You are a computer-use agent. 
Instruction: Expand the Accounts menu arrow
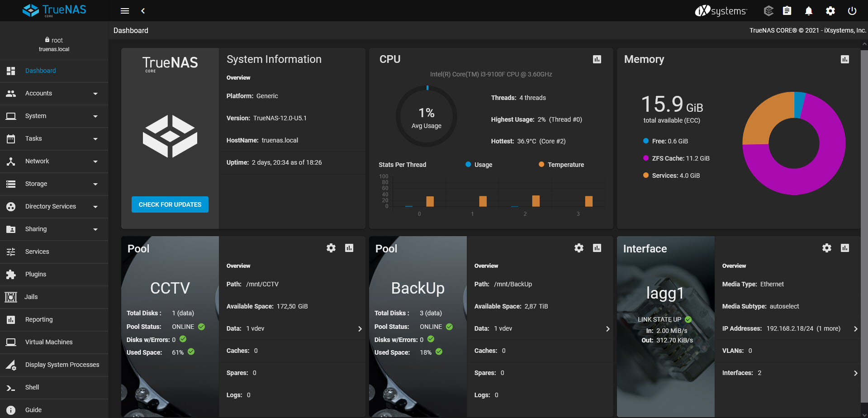click(95, 94)
